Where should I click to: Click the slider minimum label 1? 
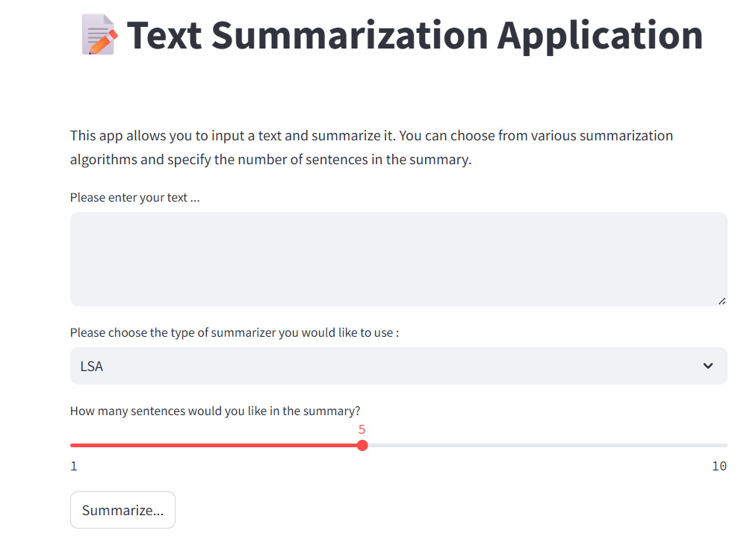click(74, 466)
